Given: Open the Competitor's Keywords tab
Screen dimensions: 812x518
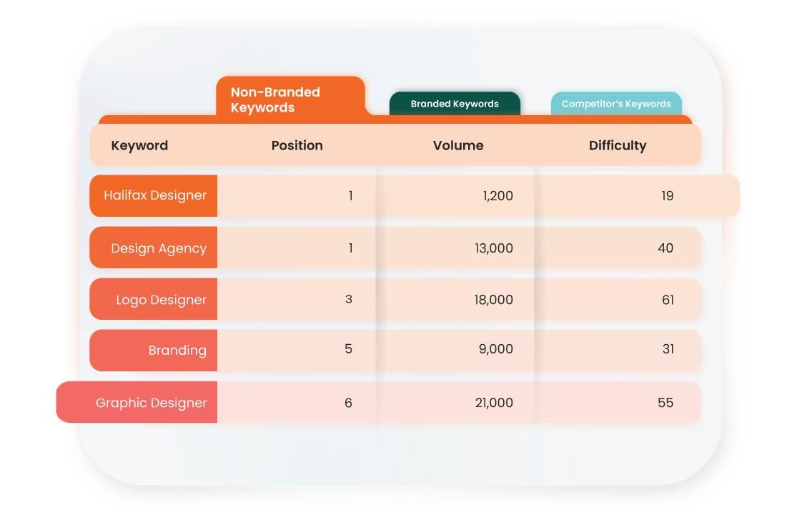Looking at the screenshot, I should coord(616,103).
